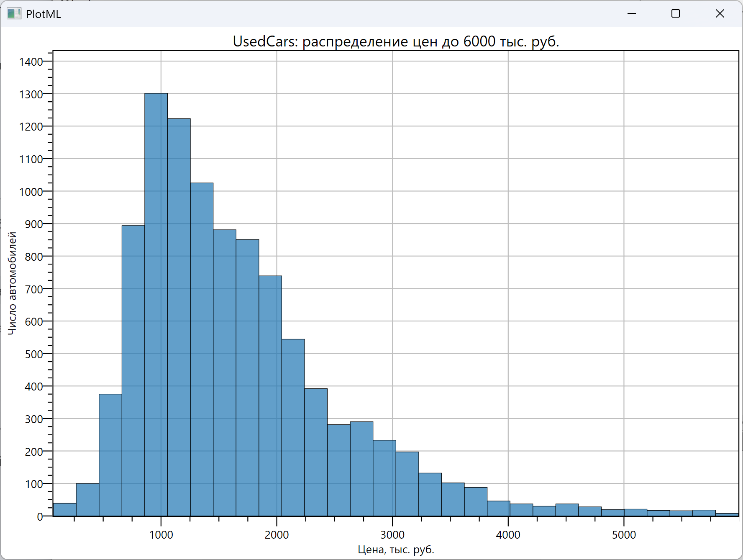Click the tallest histogram bar near 1300
The height and width of the screenshot is (560, 743).
pyautogui.click(x=156, y=304)
